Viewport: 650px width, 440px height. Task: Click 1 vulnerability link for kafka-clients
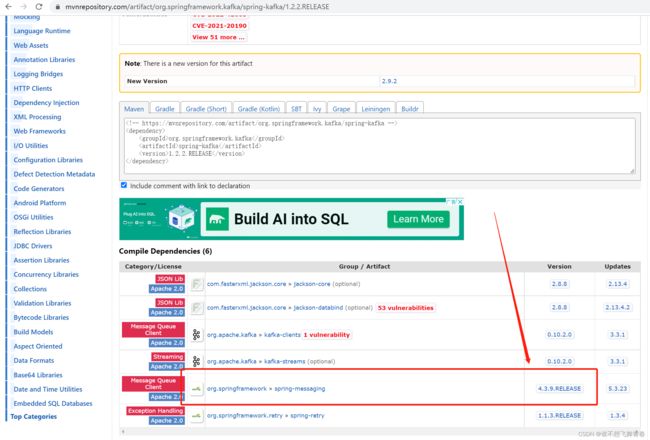point(327,335)
